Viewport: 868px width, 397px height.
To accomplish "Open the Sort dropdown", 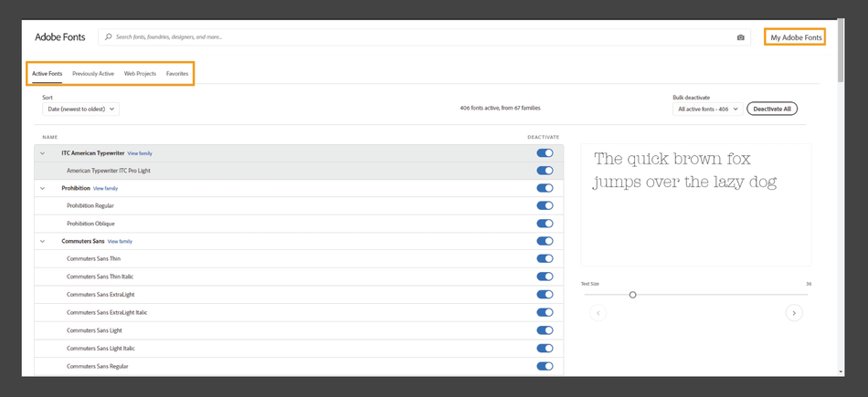I will tap(80, 109).
